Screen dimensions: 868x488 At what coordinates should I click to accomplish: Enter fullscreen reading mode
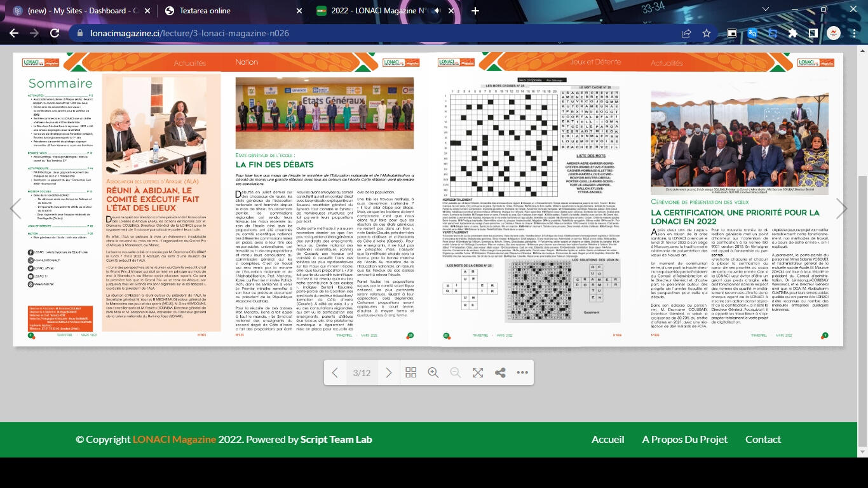[x=478, y=373]
